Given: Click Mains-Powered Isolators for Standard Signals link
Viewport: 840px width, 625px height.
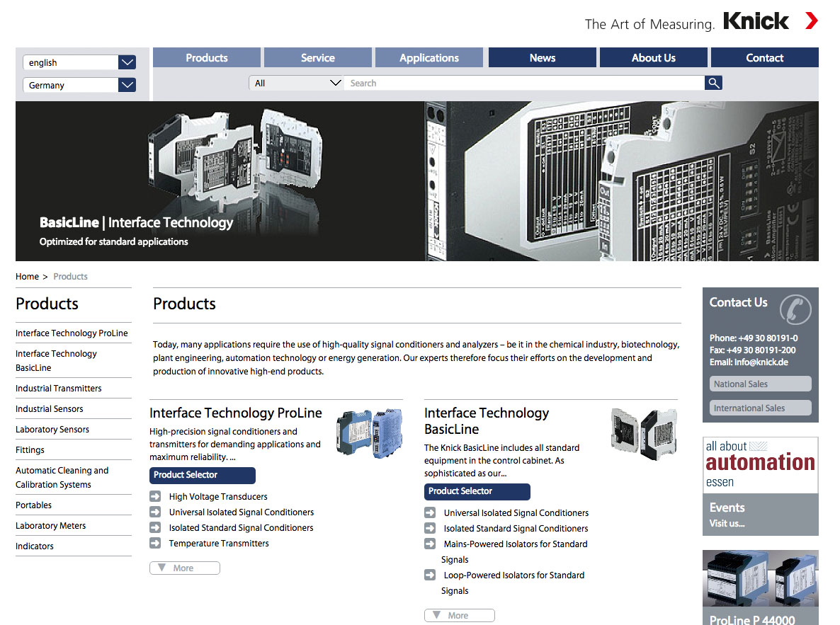Looking at the screenshot, I should (514, 551).
